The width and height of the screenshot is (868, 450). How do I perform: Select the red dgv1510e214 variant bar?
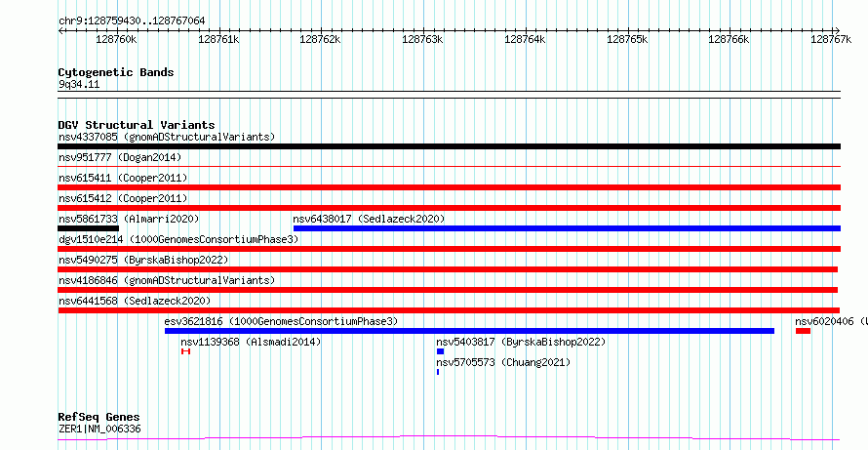(449, 249)
